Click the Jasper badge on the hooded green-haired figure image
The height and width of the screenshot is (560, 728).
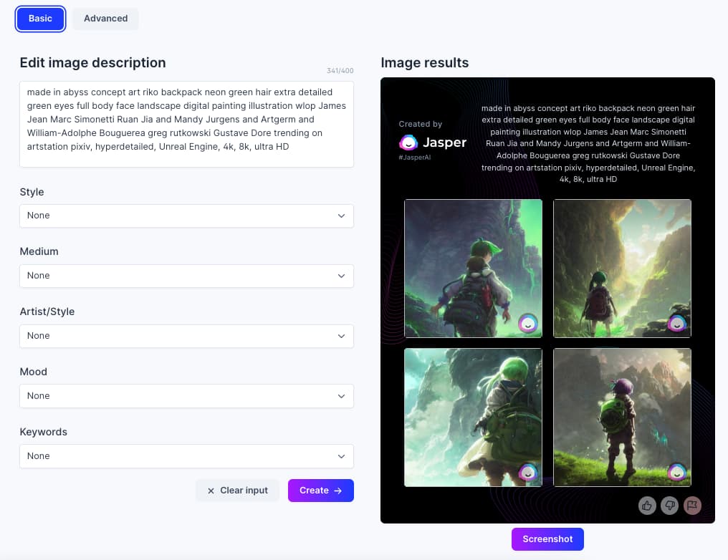coord(528,324)
